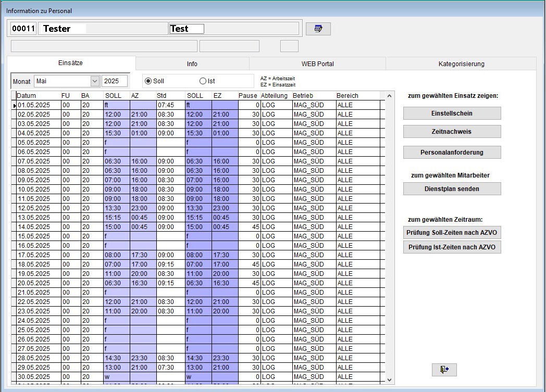Click the personnel number field 00011
This screenshot has width=546, height=392.
click(x=23, y=29)
